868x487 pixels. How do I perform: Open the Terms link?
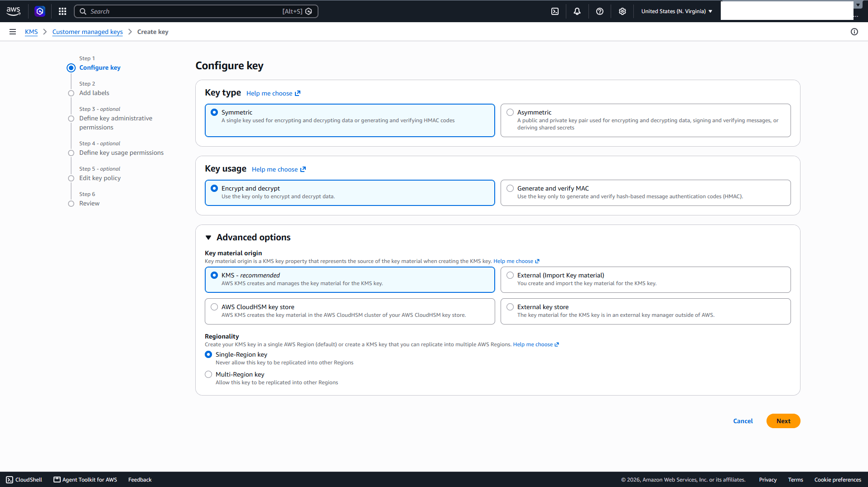click(x=796, y=480)
